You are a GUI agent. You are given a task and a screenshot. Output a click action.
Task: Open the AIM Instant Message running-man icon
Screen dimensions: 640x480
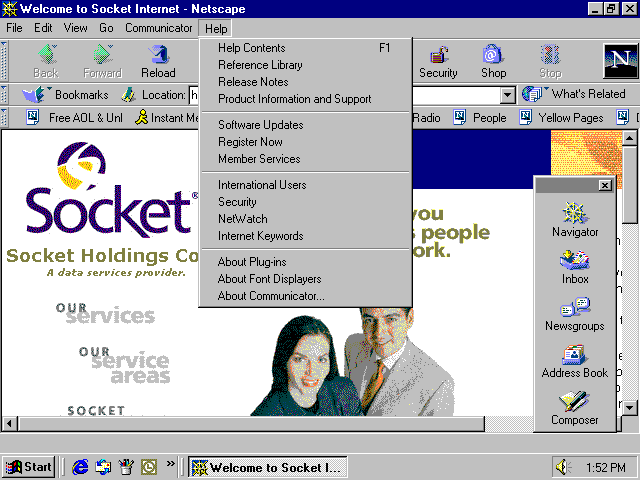(141, 118)
